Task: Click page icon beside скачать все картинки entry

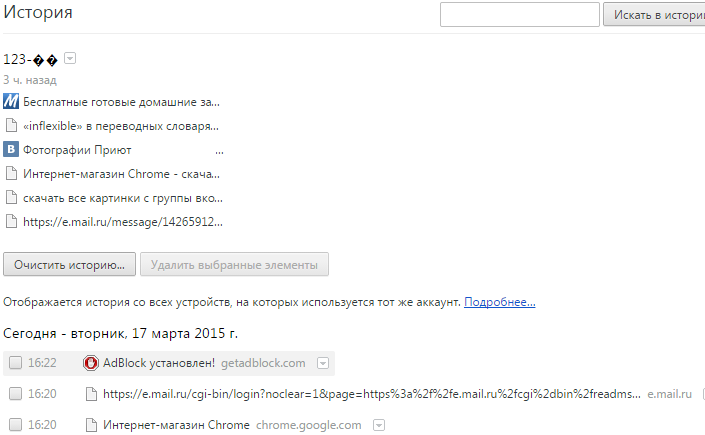Action: click(x=11, y=198)
